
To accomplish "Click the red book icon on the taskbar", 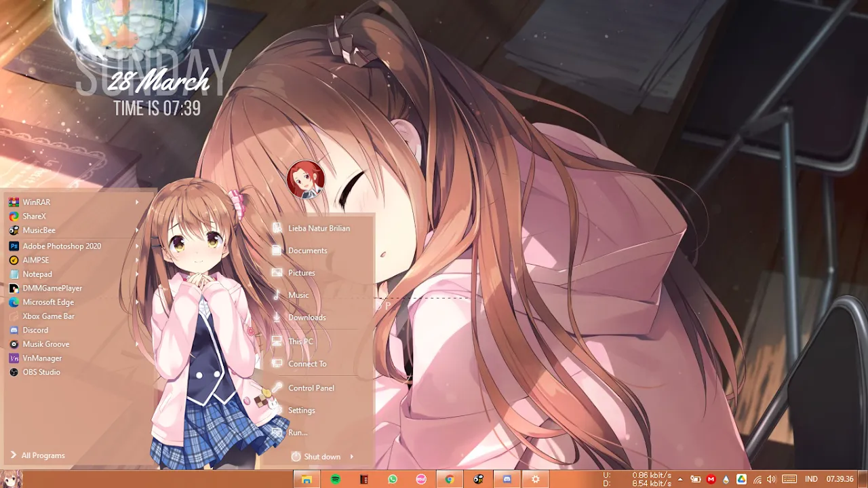I will coord(364,479).
